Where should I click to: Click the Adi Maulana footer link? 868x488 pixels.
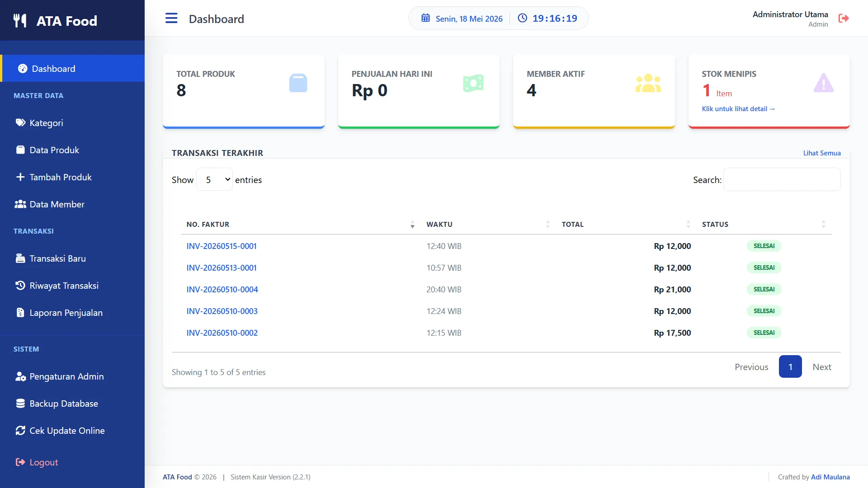point(830,477)
